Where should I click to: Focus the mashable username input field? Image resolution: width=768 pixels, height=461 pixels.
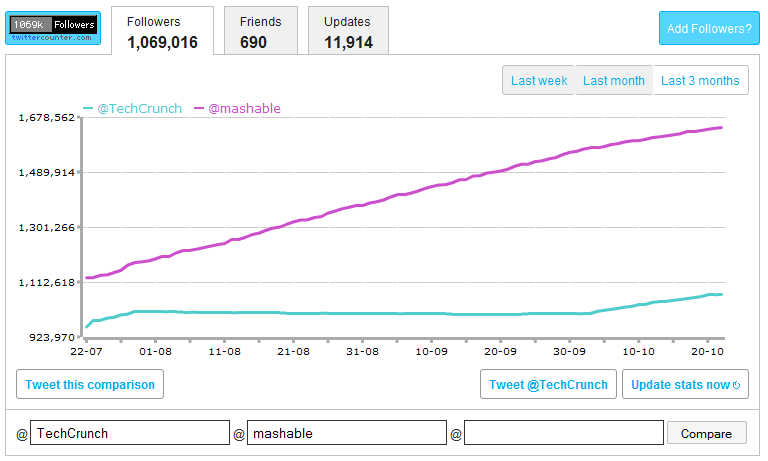click(x=347, y=433)
